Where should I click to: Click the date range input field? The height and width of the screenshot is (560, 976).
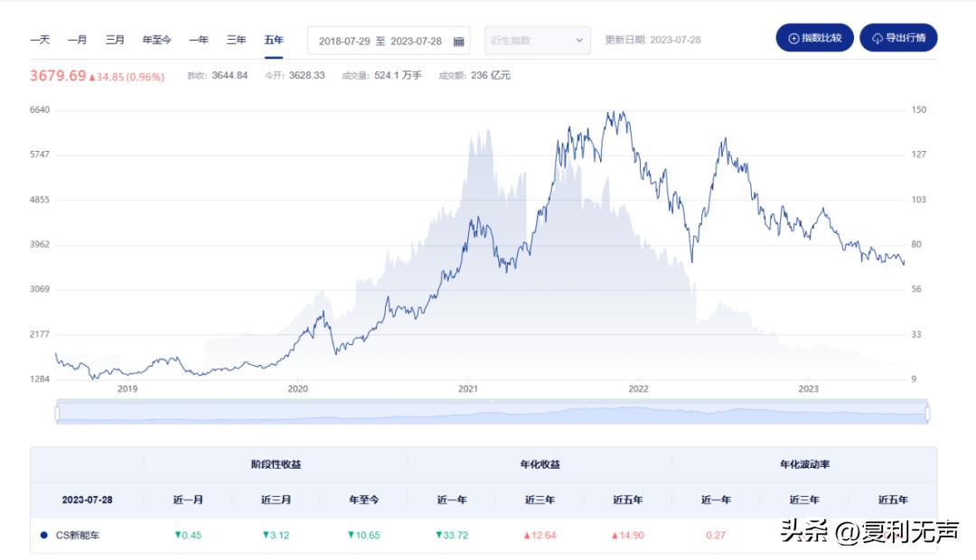(x=380, y=41)
